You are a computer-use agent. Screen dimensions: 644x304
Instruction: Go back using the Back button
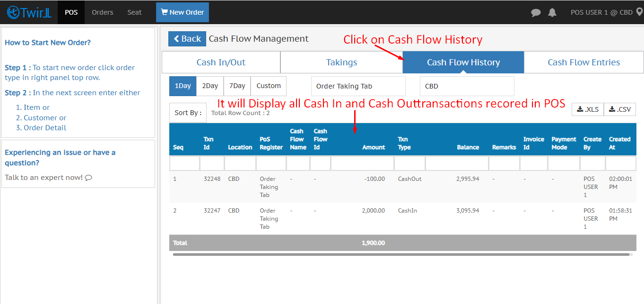click(187, 39)
